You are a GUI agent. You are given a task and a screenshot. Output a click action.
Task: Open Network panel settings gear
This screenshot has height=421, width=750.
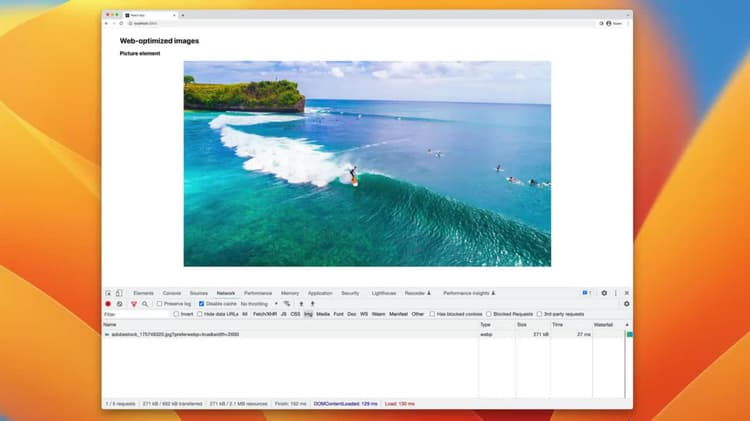627,304
